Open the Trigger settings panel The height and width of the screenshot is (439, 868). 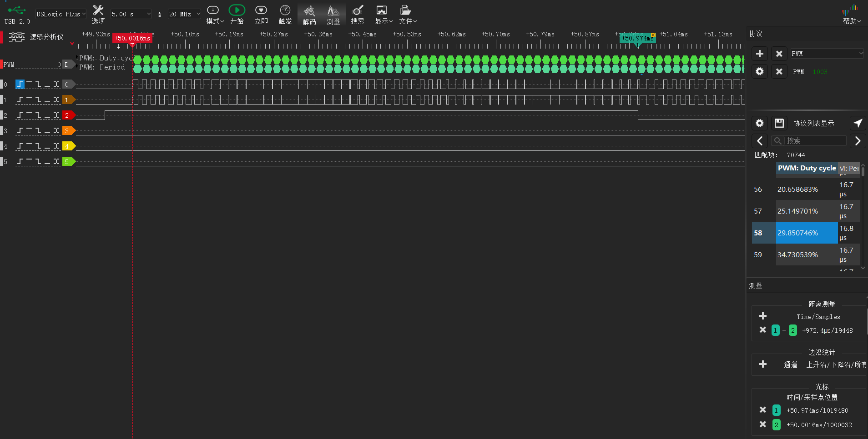tap(285, 15)
